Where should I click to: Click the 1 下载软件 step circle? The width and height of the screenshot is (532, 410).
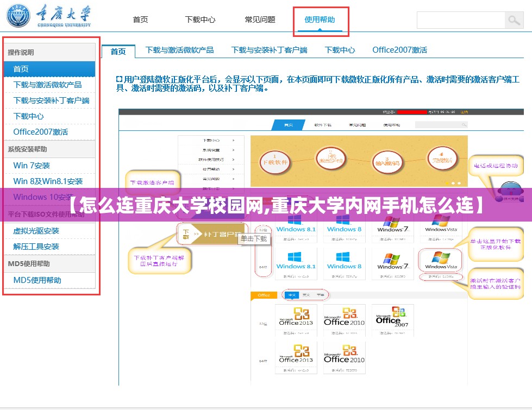pos(275,162)
